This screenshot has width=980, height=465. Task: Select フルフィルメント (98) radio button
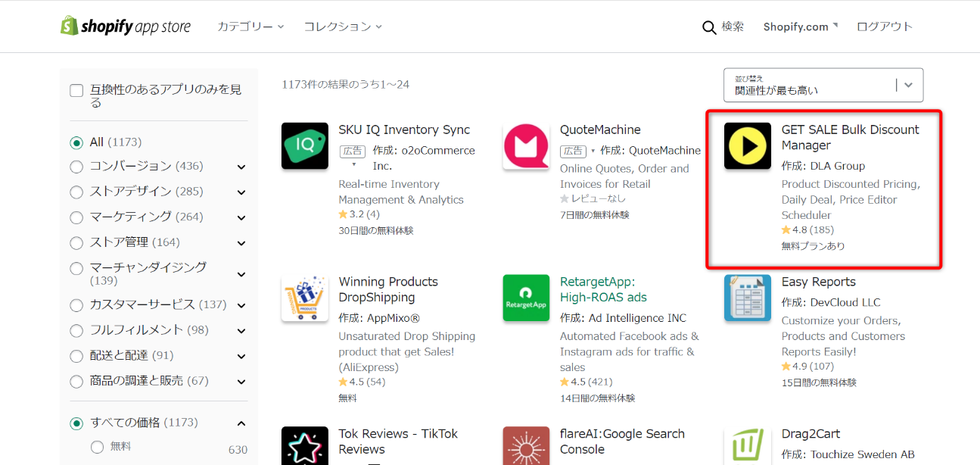(x=76, y=330)
